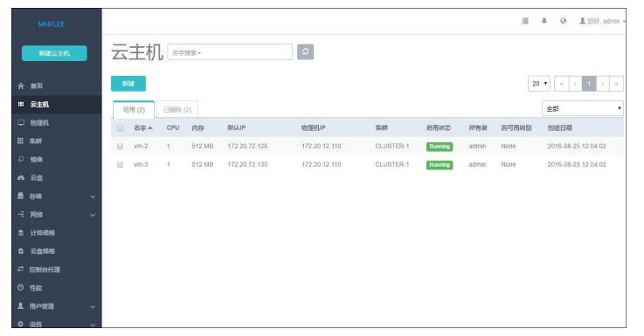The image size is (644, 336).
Task: Open the 名字搜索 search type dropdown
Action: click(186, 53)
